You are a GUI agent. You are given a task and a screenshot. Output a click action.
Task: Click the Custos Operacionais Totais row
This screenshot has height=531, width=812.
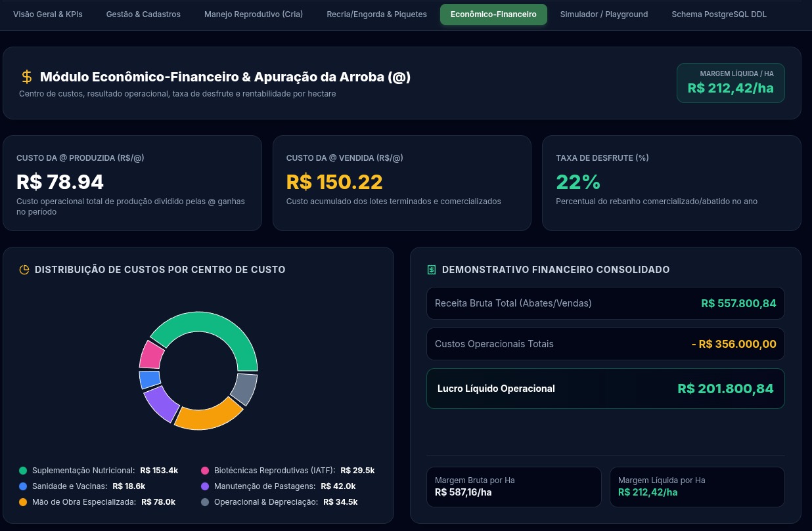pyautogui.click(x=606, y=344)
